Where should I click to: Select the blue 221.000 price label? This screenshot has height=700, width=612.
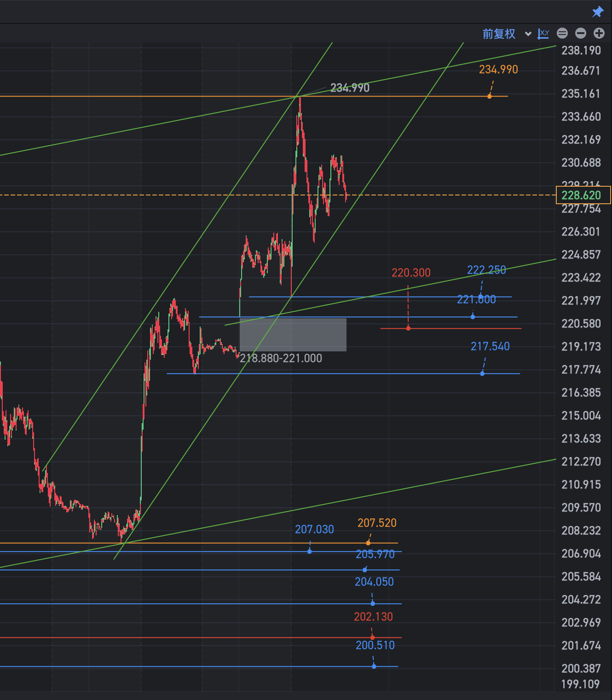pyautogui.click(x=476, y=299)
